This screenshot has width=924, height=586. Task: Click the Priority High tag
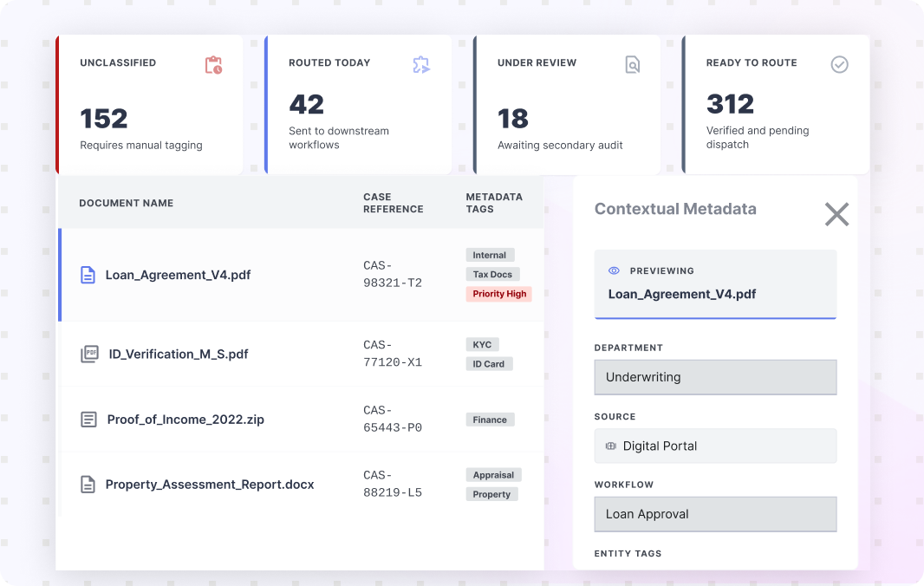499,294
